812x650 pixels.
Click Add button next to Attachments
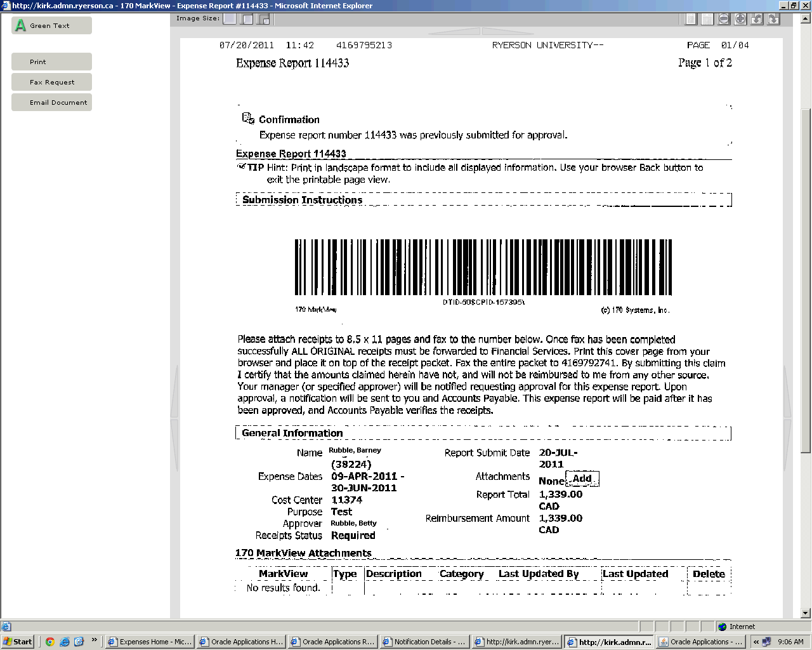pos(582,479)
